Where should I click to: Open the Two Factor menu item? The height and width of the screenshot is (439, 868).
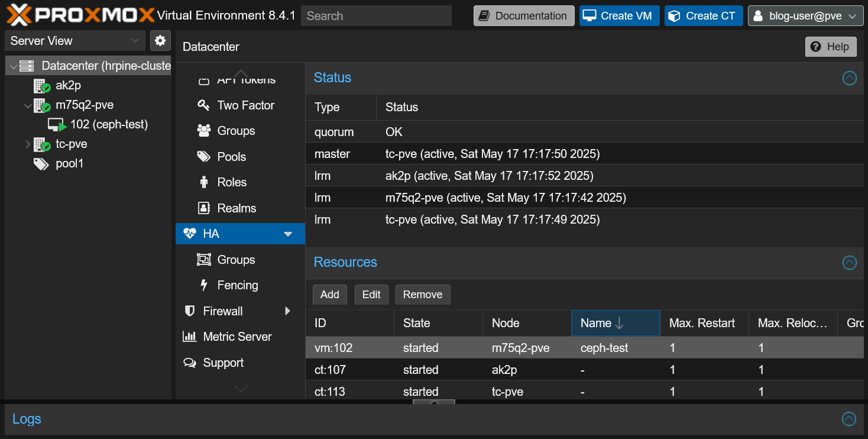[240, 105]
